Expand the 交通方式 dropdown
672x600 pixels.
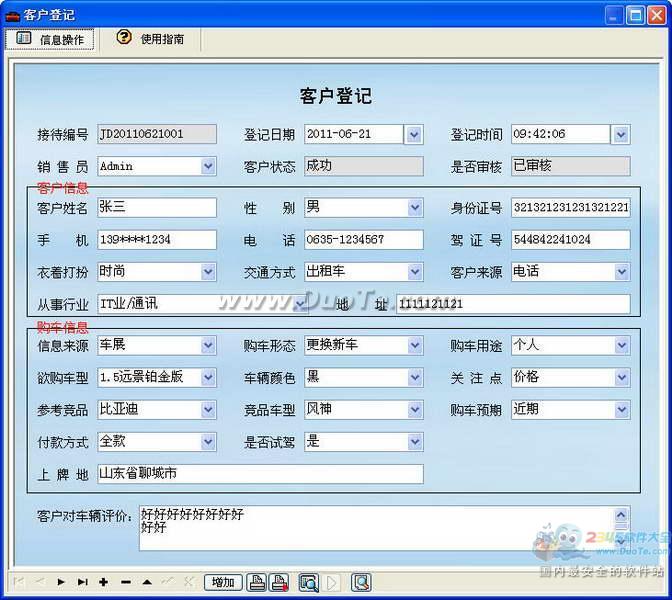point(414,272)
